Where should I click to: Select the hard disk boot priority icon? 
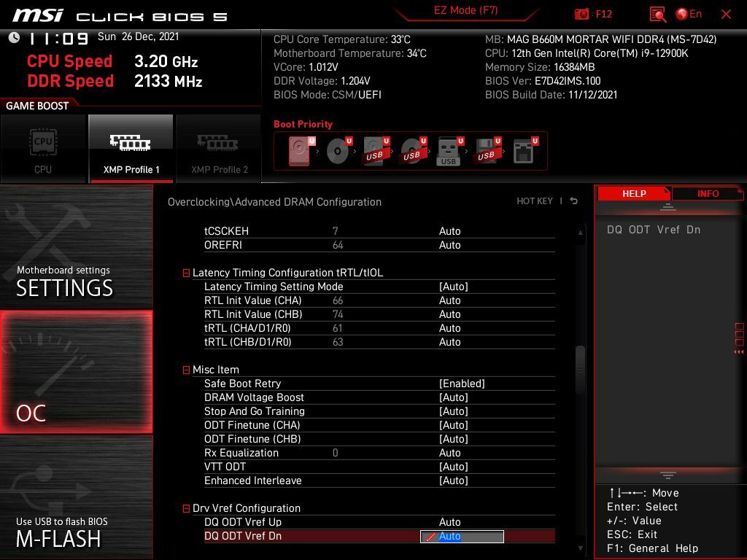point(300,151)
